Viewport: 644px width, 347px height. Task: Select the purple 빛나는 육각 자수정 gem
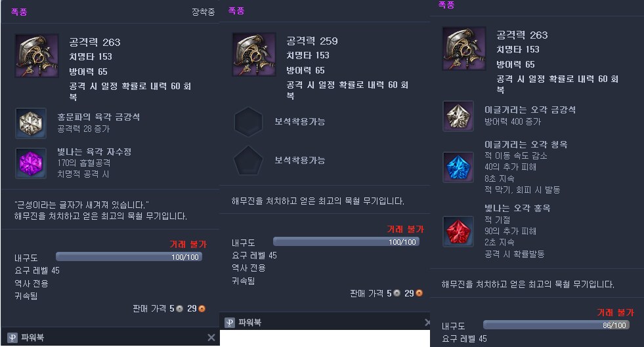(x=31, y=163)
